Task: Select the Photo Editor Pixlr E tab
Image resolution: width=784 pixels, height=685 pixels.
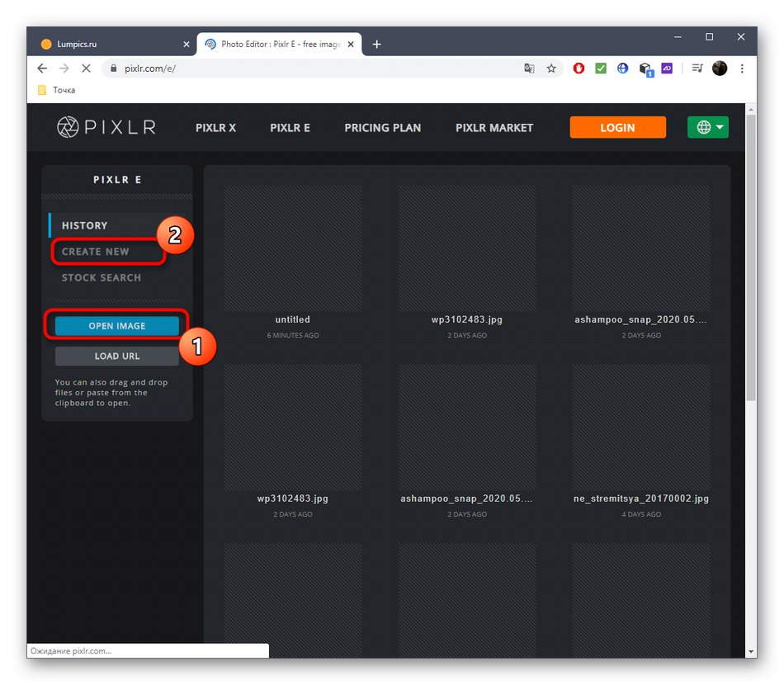Action: pyautogui.click(x=280, y=45)
